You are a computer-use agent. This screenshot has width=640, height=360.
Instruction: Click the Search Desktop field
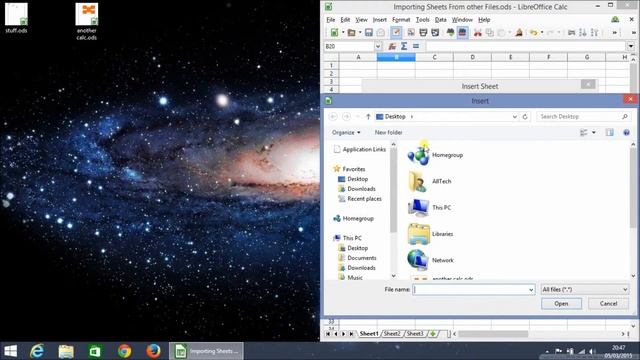(583, 117)
